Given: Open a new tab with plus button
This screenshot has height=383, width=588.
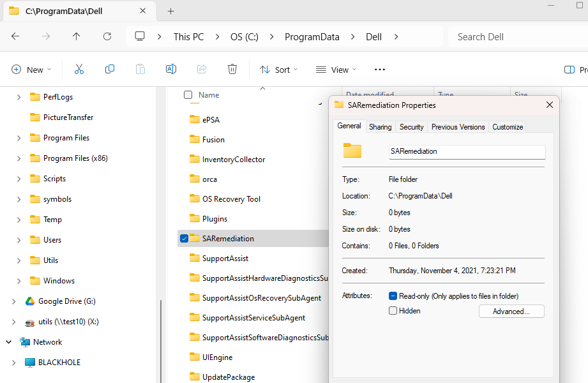Looking at the screenshot, I should pyautogui.click(x=170, y=11).
